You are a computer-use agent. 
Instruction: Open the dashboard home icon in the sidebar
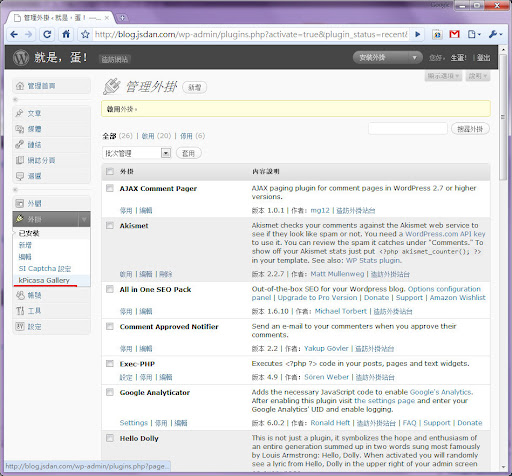click(x=20, y=86)
